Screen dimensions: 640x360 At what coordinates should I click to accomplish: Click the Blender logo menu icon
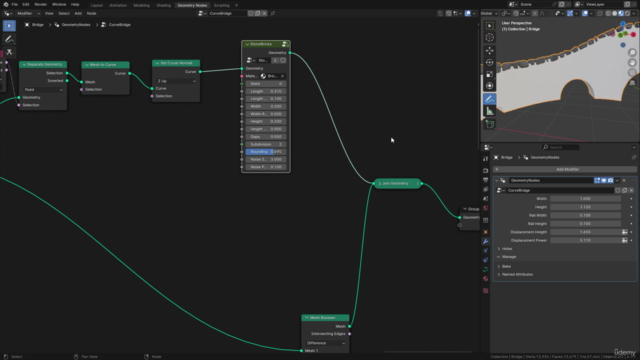click(5, 4)
